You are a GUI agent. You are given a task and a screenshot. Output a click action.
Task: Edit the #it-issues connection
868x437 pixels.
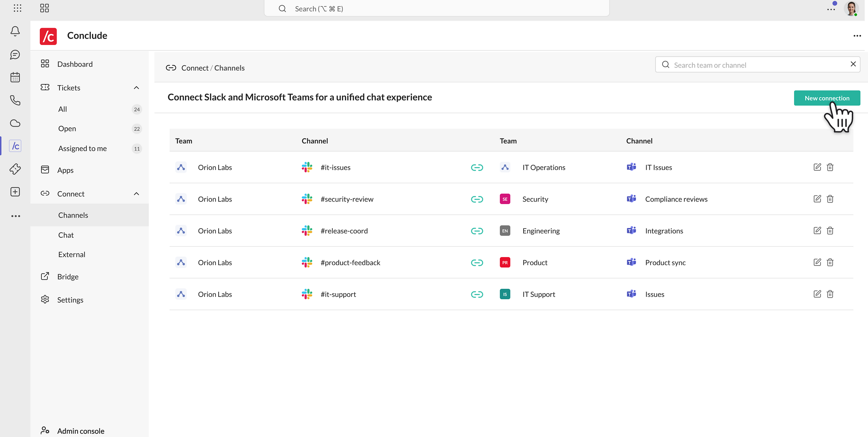pos(817,167)
